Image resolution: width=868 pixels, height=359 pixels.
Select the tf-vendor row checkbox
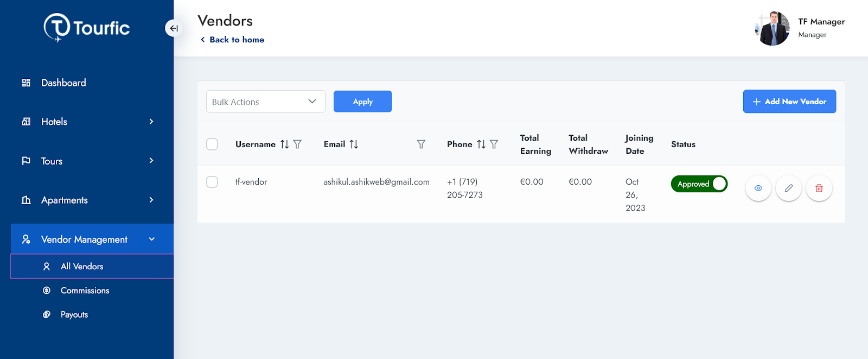pyautogui.click(x=212, y=182)
